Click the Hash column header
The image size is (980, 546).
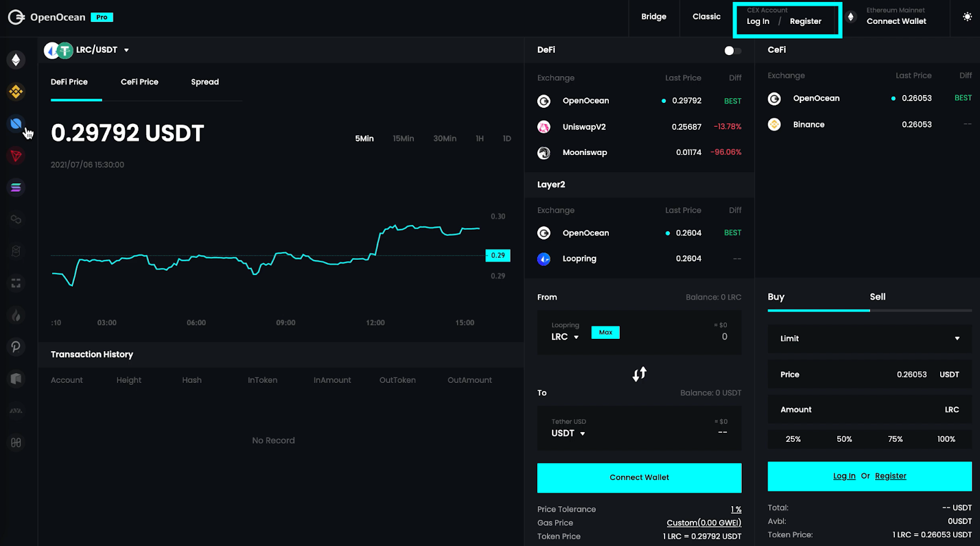click(x=192, y=381)
